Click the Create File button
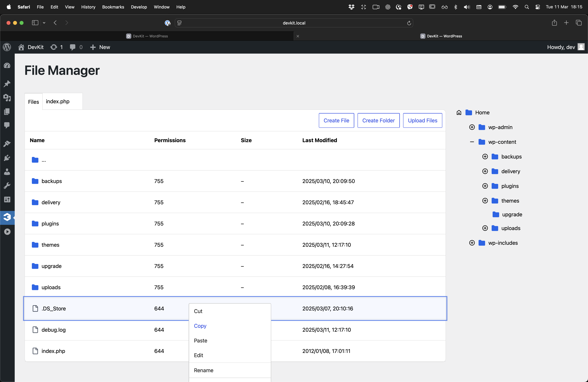Image resolution: width=588 pixels, height=382 pixels. point(336,121)
